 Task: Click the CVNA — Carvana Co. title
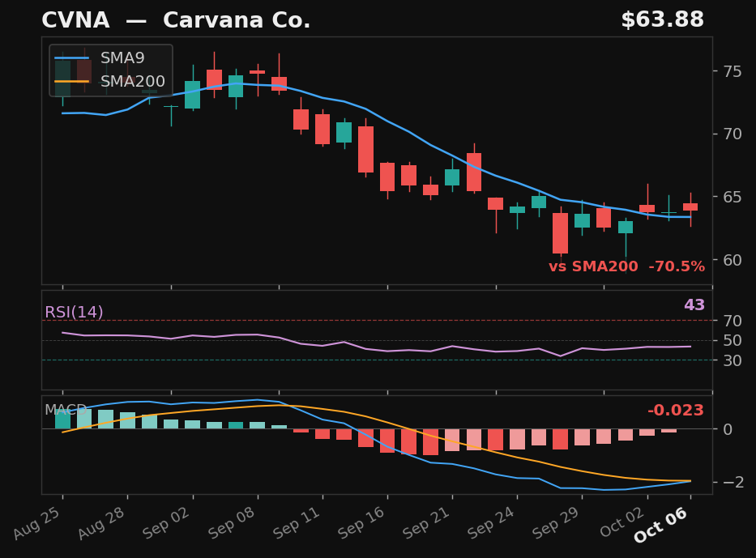pos(176,20)
